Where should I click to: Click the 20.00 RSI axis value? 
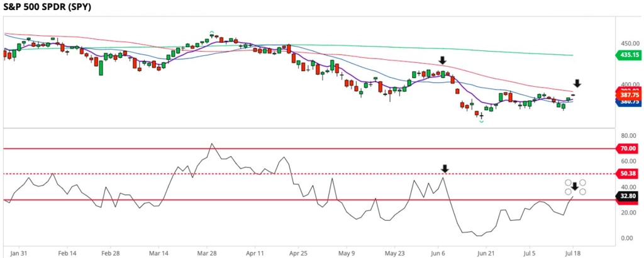(630, 213)
